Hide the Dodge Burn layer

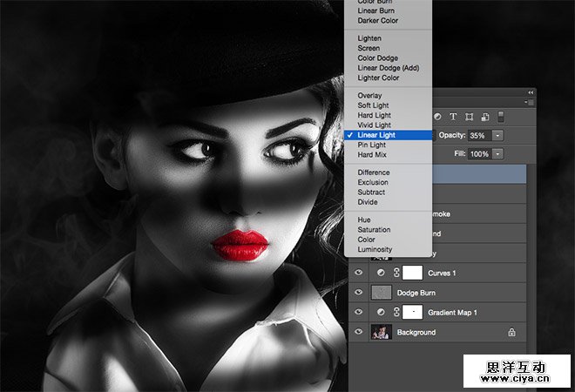pos(358,293)
